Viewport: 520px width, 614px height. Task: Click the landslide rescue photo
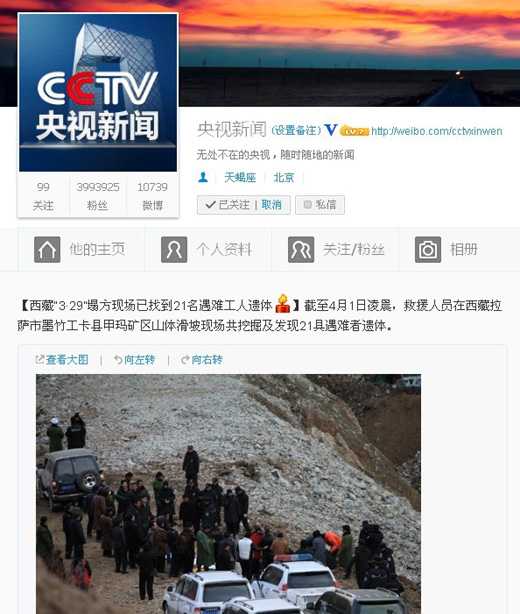(228, 494)
